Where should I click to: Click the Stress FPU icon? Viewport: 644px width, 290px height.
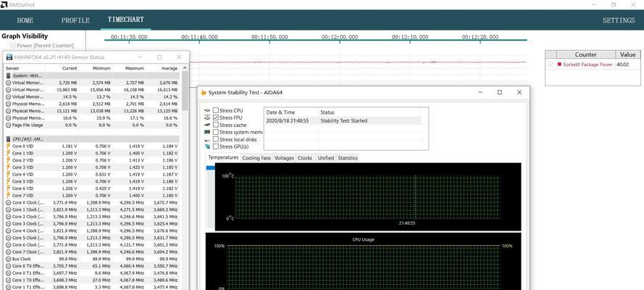coord(207,117)
